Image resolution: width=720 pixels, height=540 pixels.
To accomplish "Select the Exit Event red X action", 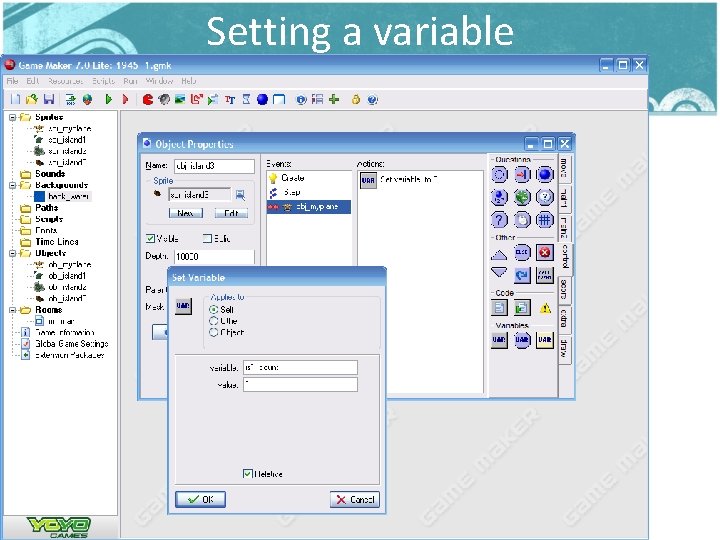I will pos(545,252).
